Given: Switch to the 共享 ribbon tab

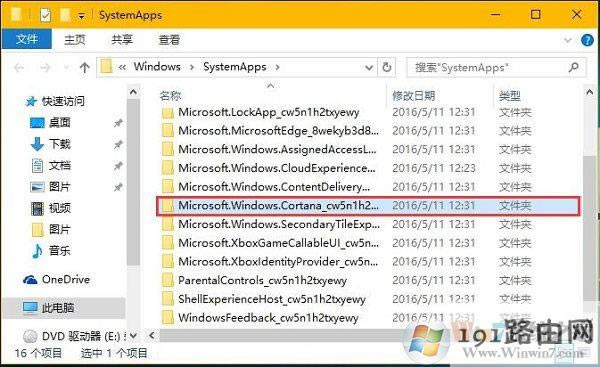Looking at the screenshot, I should [x=122, y=39].
